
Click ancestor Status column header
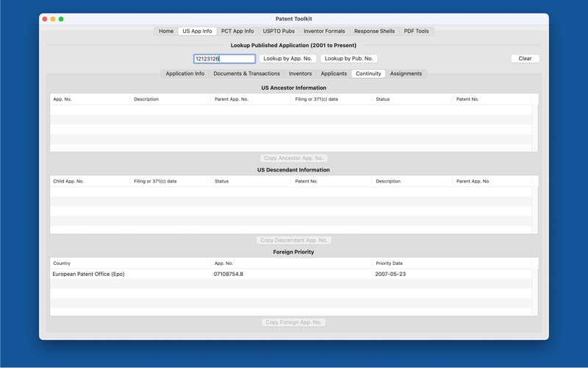coord(412,99)
